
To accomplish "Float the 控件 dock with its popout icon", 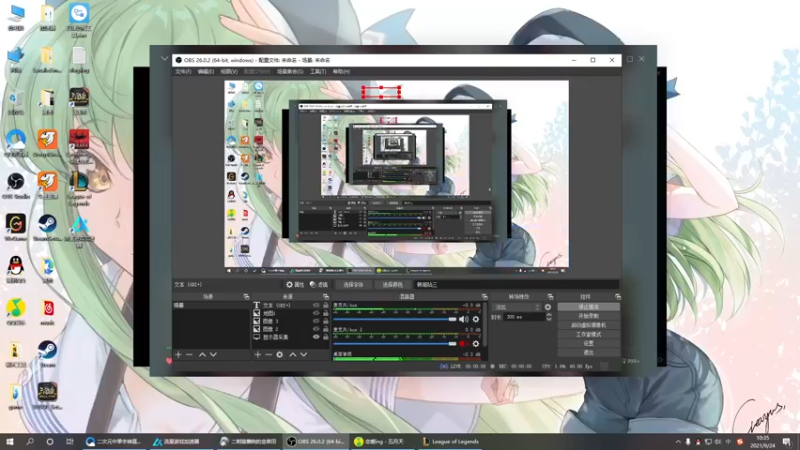I will (618, 296).
